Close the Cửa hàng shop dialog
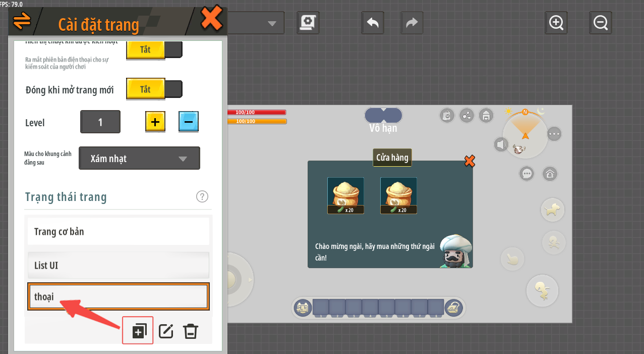This screenshot has height=354, width=644. tap(469, 161)
